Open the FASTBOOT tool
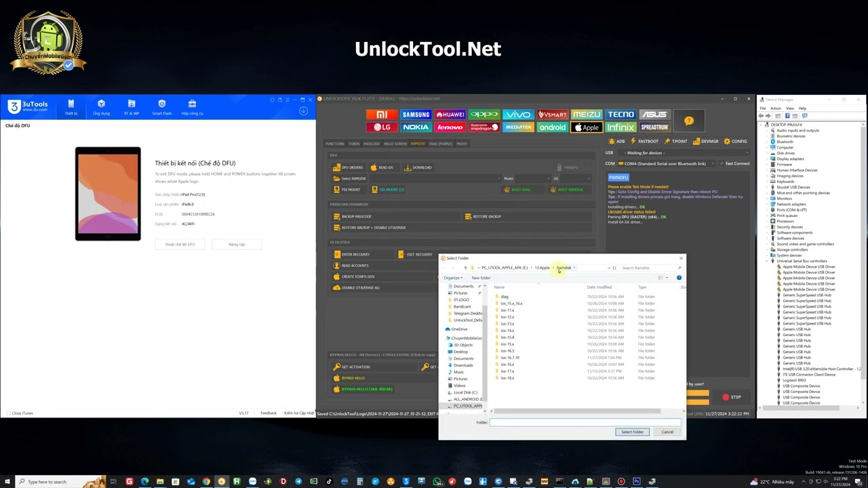This screenshot has height=488, width=868. point(644,141)
